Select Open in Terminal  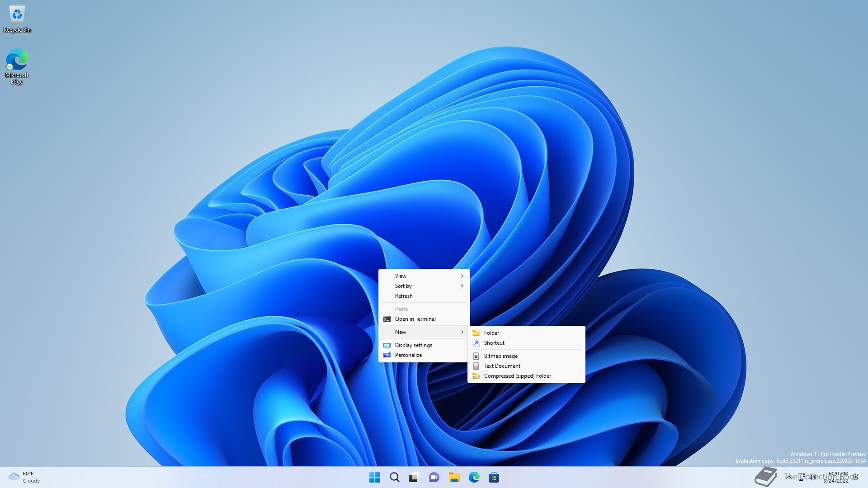(424, 319)
